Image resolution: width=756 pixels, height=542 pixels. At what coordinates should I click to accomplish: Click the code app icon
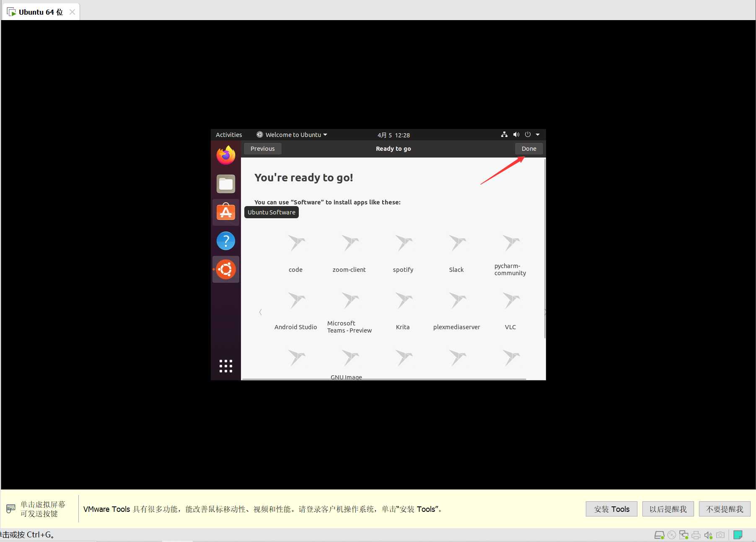click(x=296, y=243)
